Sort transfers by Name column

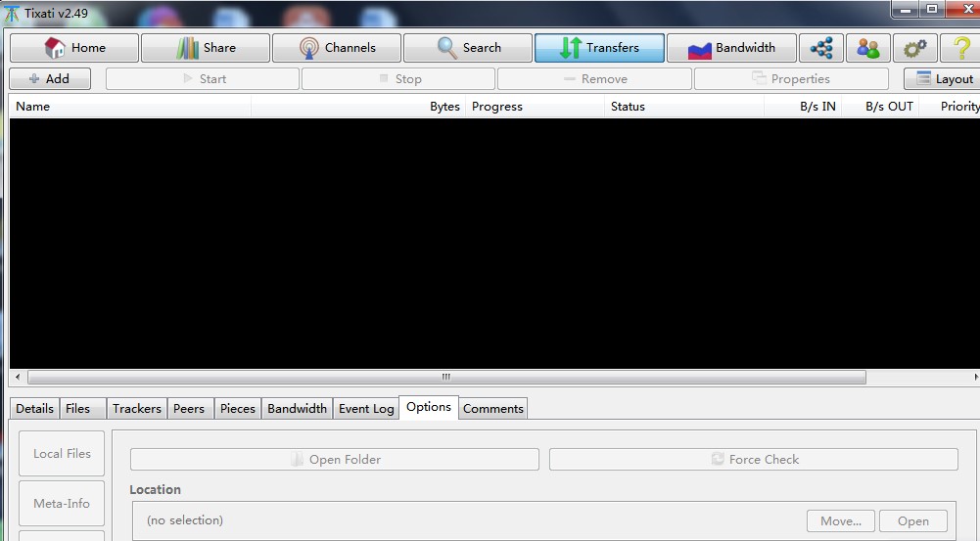[x=130, y=107]
